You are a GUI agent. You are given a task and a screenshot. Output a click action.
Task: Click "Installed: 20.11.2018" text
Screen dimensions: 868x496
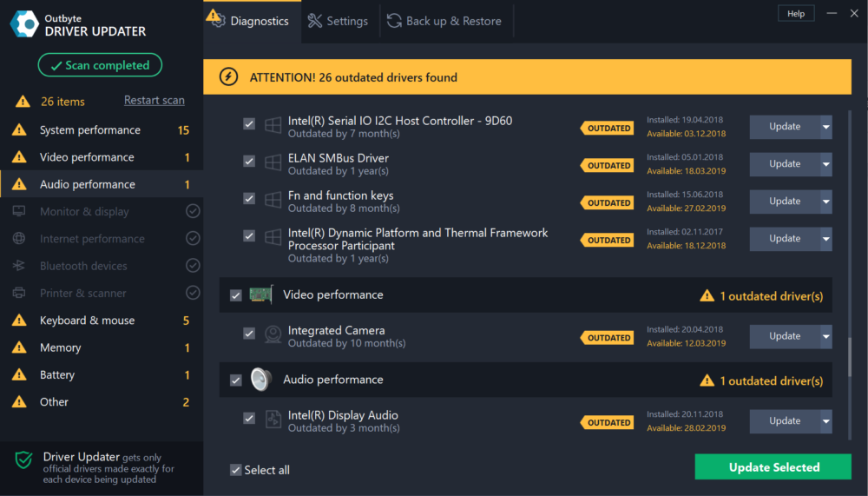pyautogui.click(x=685, y=414)
